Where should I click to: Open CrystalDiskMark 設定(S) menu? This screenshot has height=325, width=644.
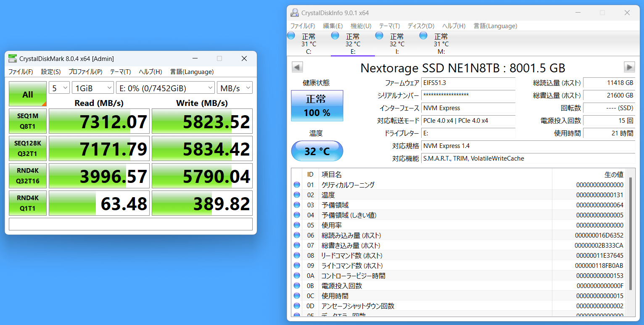pos(51,71)
